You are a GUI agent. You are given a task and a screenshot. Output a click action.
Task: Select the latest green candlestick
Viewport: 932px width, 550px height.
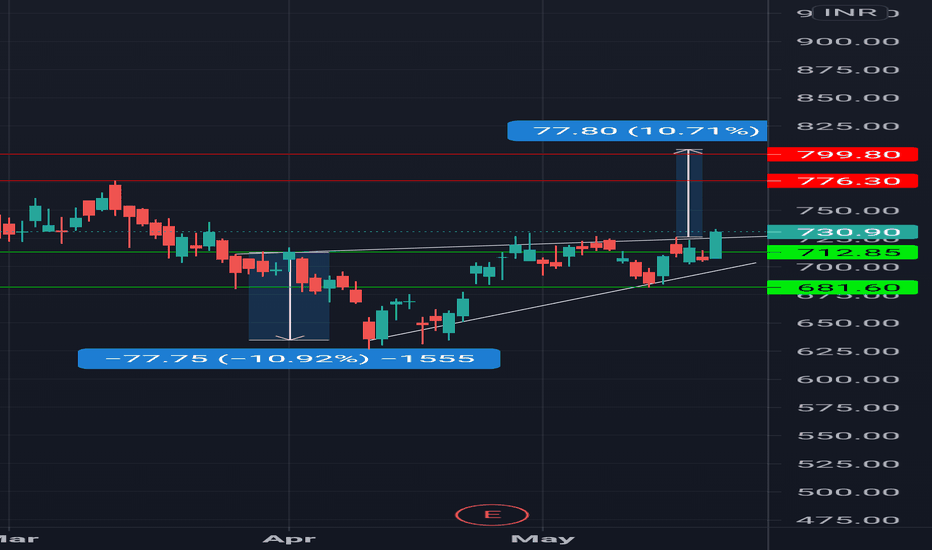pos(716,244)
